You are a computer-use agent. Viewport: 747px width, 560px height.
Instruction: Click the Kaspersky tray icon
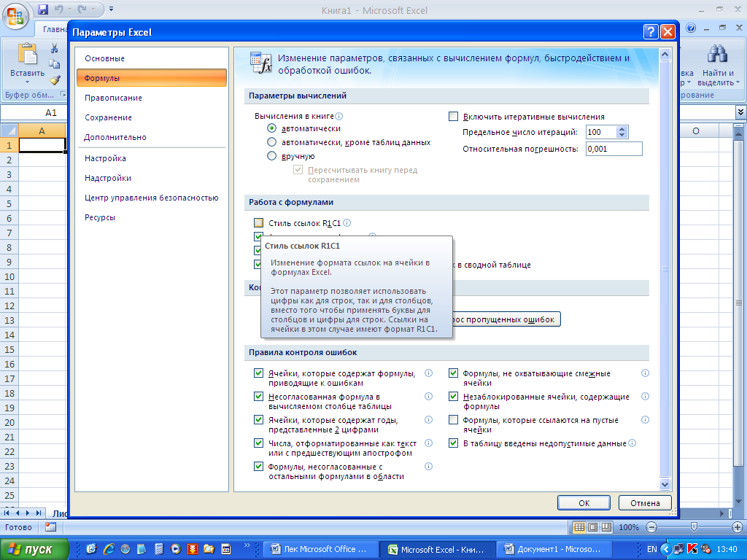click(x=692, y=549)
